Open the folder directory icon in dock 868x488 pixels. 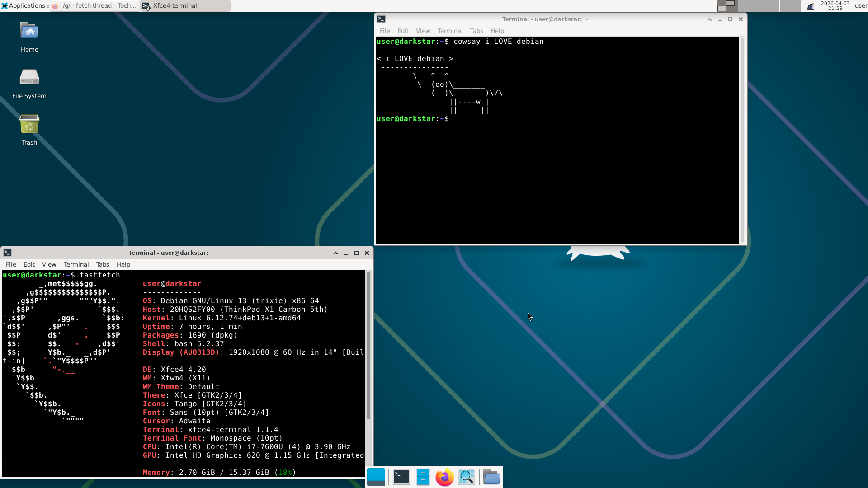(x=491, y=477)
